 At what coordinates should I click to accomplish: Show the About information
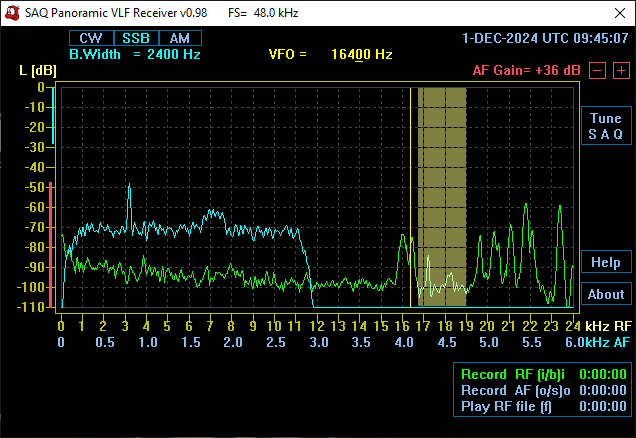point(605,294)
